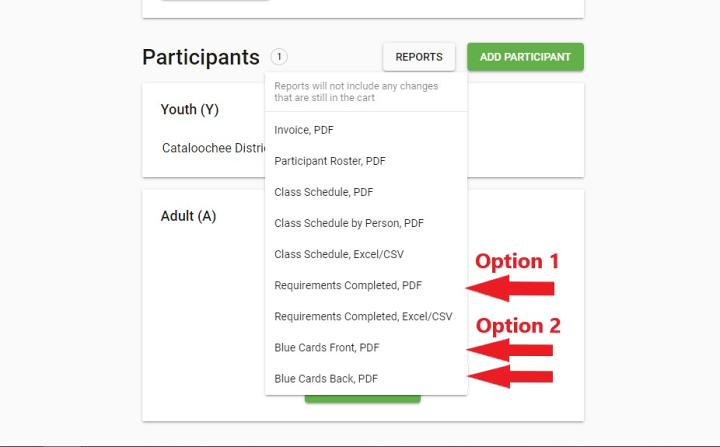720x447 pixels.
Task: Click the participant count badge
Action: coord(278,57)
